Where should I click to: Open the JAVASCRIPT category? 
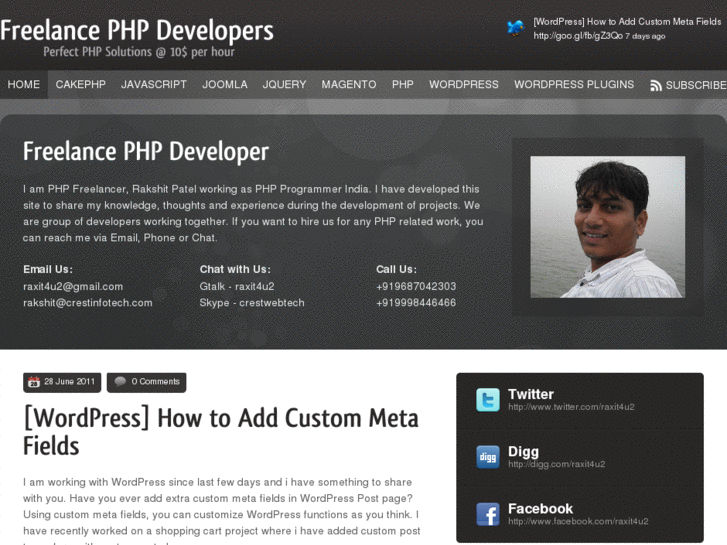pos(154,84)
